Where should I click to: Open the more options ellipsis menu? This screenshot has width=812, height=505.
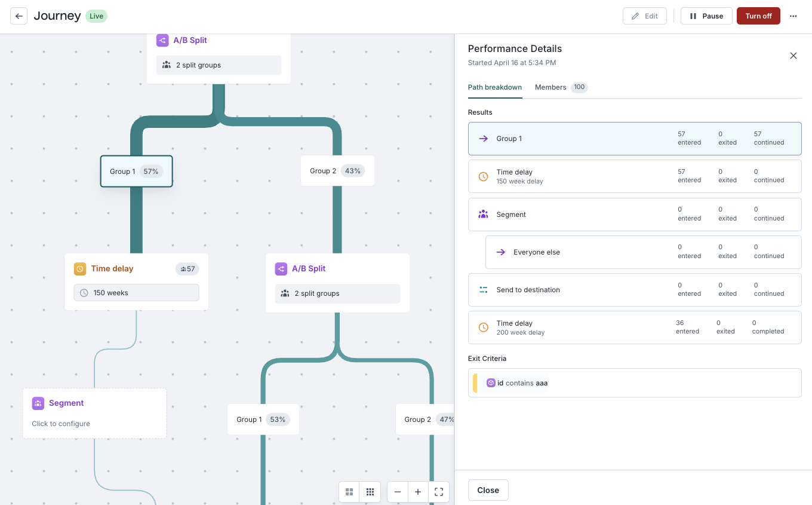tap(793, 16)
